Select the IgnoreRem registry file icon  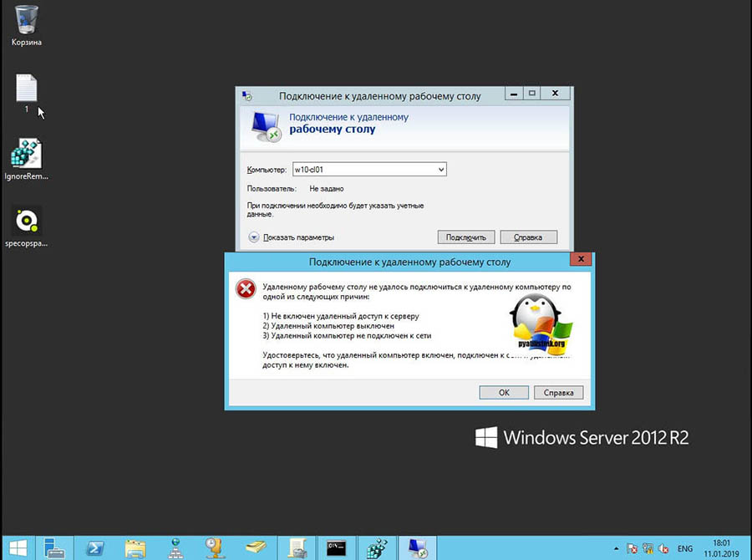(x=26, y=155)
